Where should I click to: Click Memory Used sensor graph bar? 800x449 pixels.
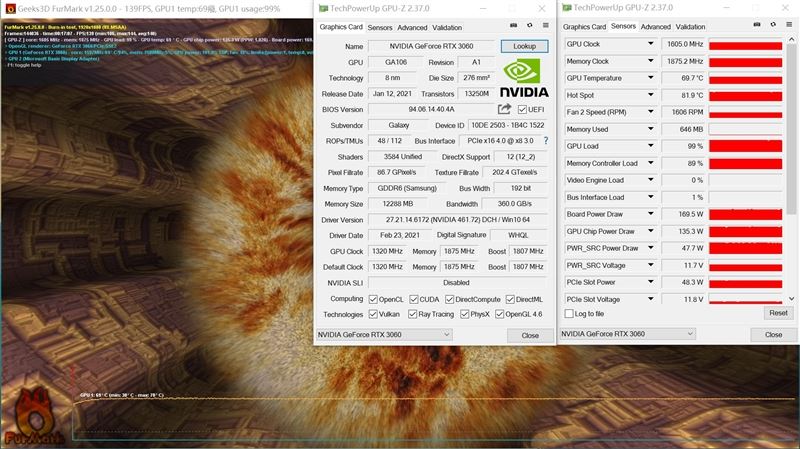(x=745, y=129)
